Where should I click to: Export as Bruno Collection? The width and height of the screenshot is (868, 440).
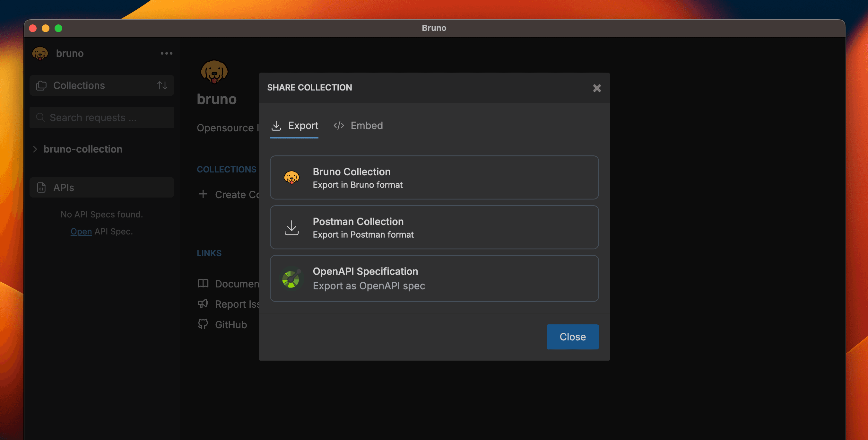pos(434,177)
